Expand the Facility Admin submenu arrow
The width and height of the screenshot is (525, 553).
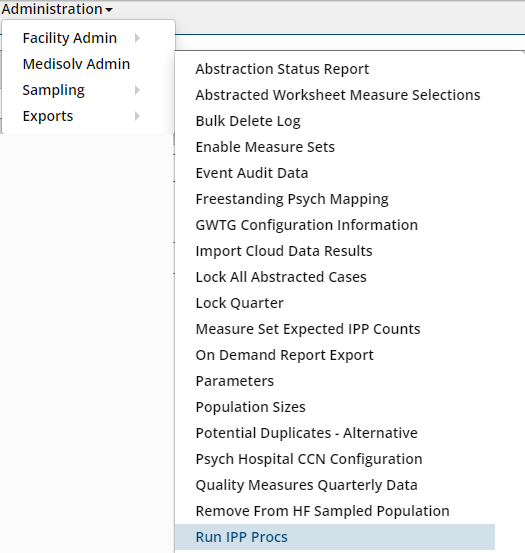(x=138, y=38)
